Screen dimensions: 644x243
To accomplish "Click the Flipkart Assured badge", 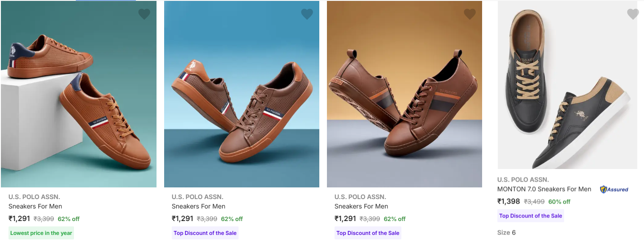I will coord(614,189).
